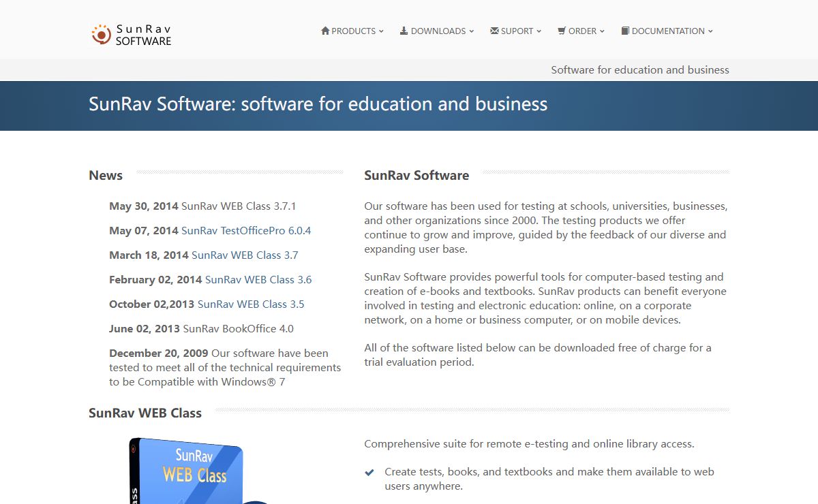
Task: Click the SunRav WEB Class box image
Action: pyautogui.click(x=191, y=471)
